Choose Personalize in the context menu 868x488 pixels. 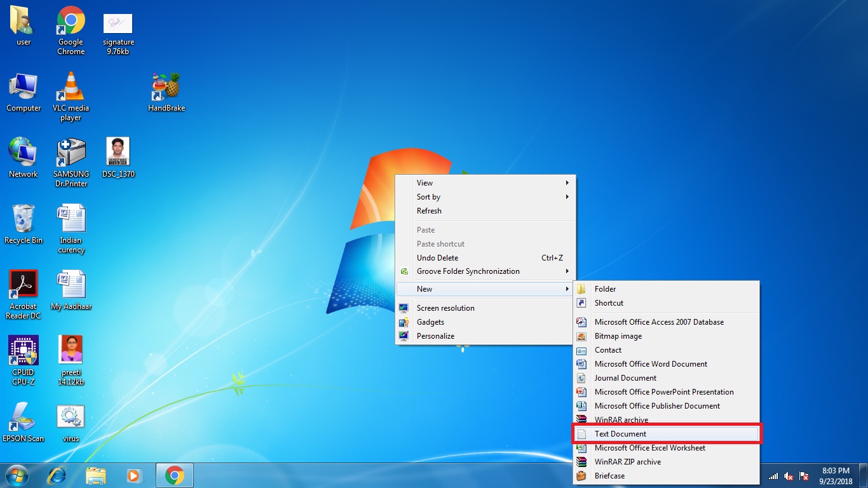pos(485,336)
